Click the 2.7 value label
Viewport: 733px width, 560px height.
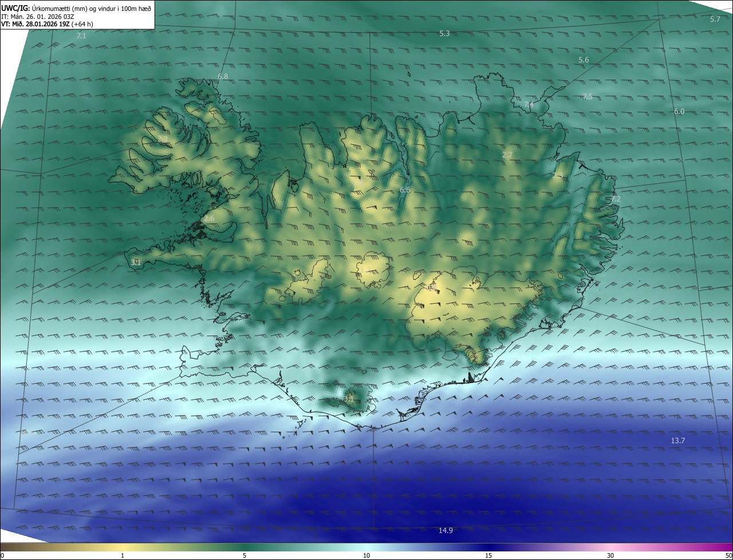point(507,155)
